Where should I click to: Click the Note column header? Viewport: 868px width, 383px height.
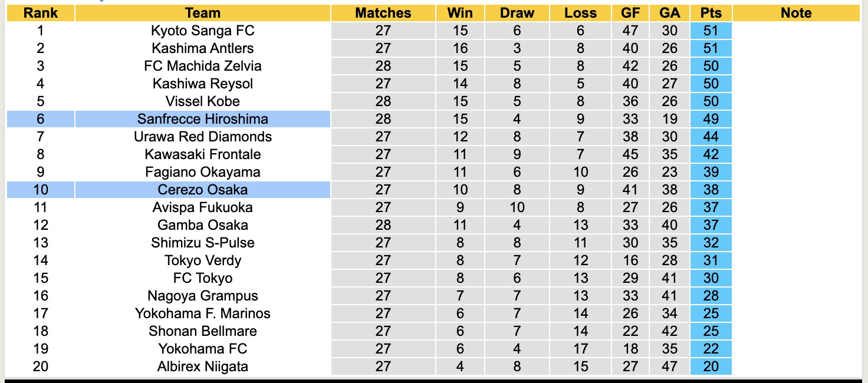click(x=796, y=13)
